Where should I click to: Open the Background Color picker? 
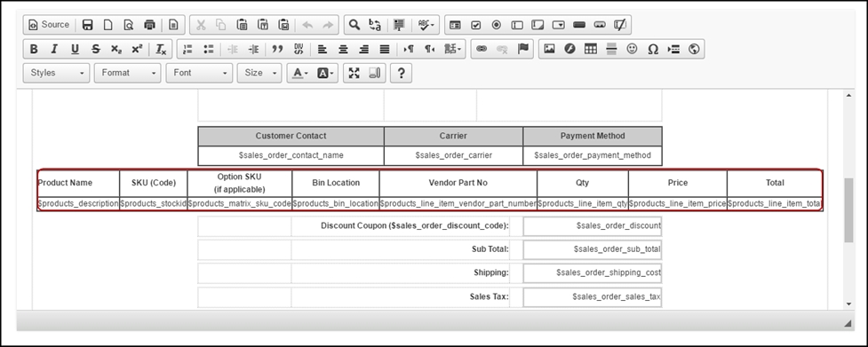click(x=325, y=73)
